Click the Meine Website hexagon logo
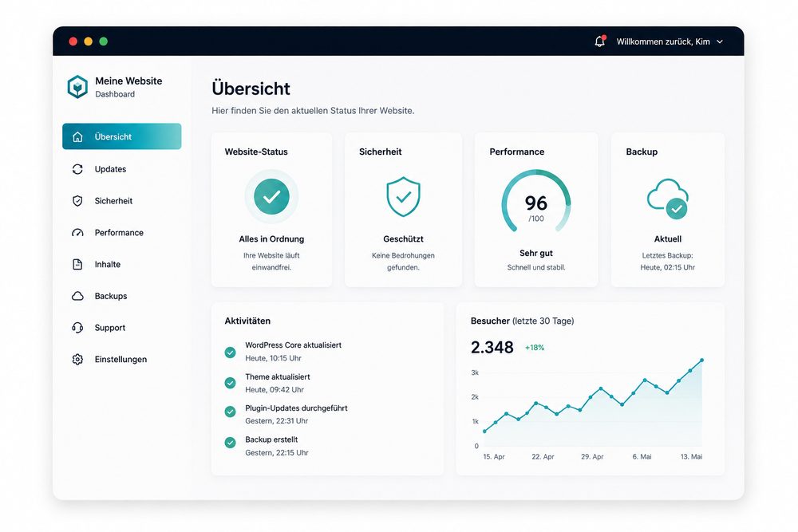Viewport: 798px width, 532px height. pyautogui.click(x=77, y=87)
